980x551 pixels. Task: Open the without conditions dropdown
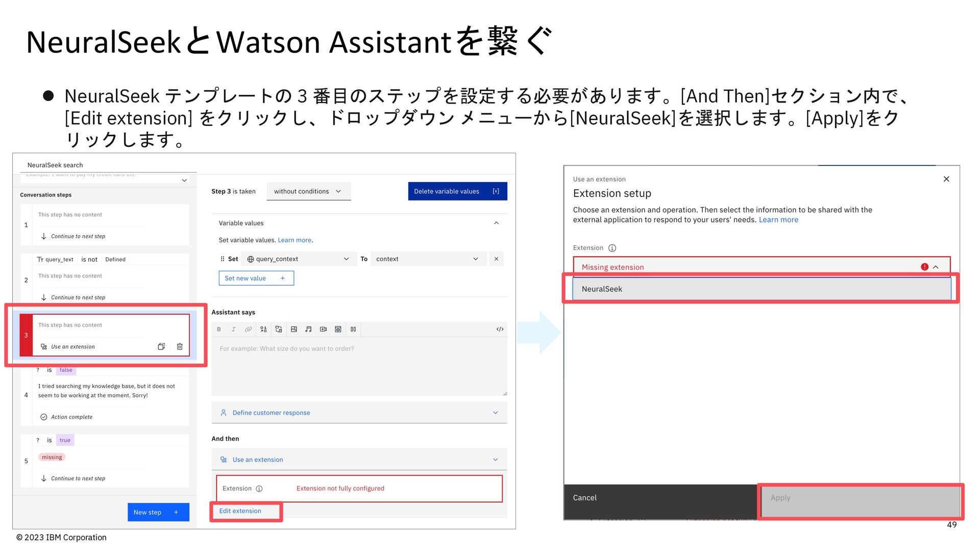click(309, 191)
